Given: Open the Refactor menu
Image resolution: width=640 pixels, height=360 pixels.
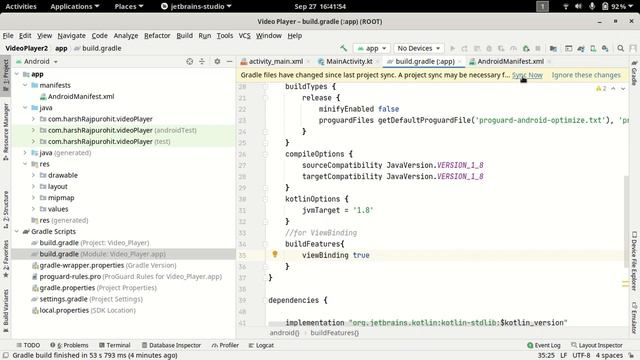Looking at the screenshot, I should coord(157,36).
